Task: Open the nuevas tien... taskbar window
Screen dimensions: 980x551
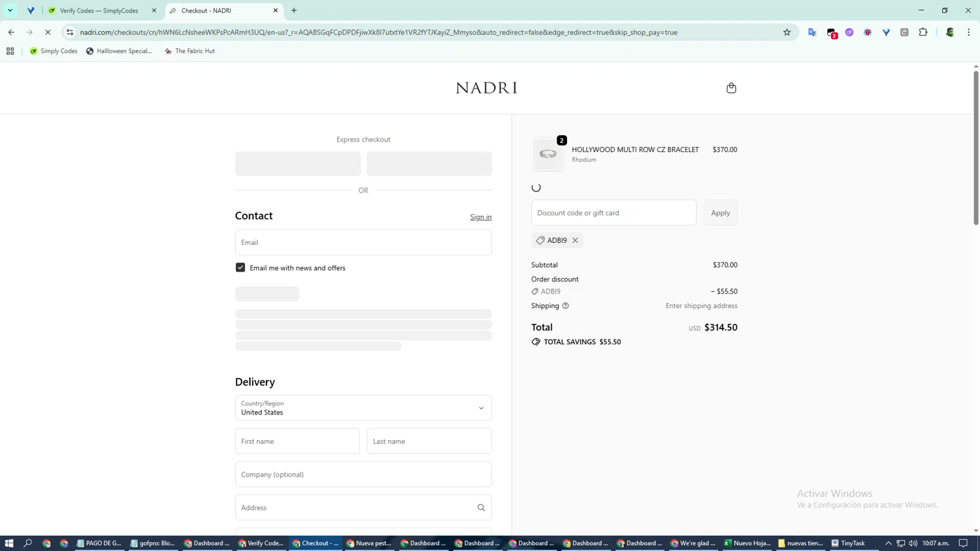Action: (800, 543)
